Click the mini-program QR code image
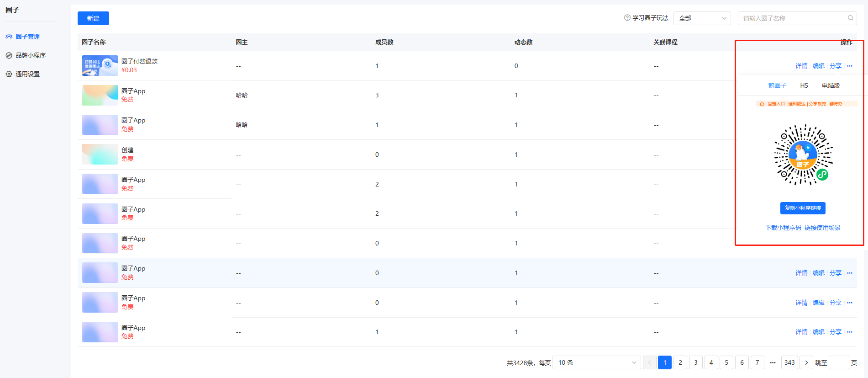The width and height of the screenshot is (868, 378). [803, 154]
